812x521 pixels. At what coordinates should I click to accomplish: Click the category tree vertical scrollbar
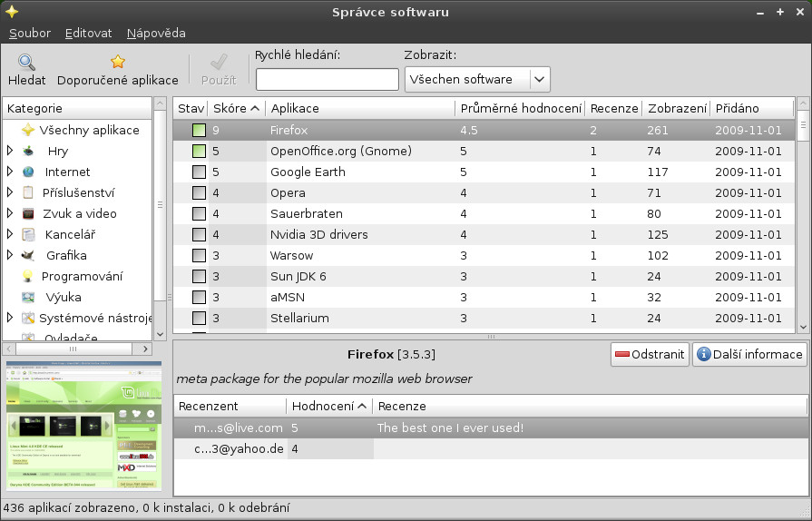click(160, 205)
